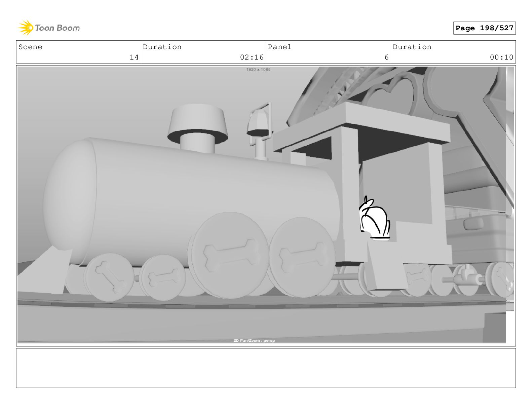Select the Scene label cell

tap(78, 52)
